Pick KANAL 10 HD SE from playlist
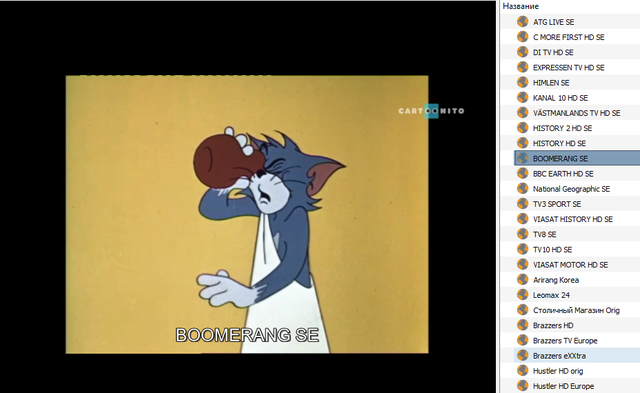This screenshot has width=640, height=393. (560, 98)
